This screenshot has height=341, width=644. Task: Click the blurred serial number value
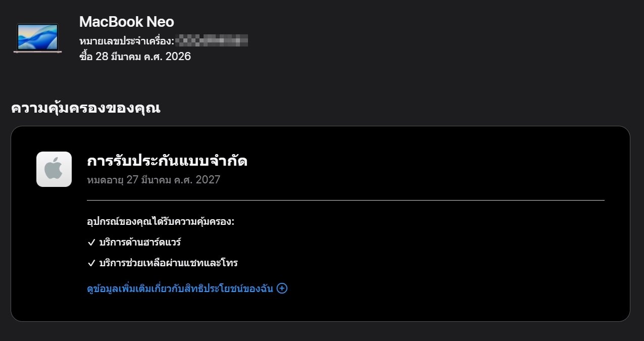click(211, 40)
